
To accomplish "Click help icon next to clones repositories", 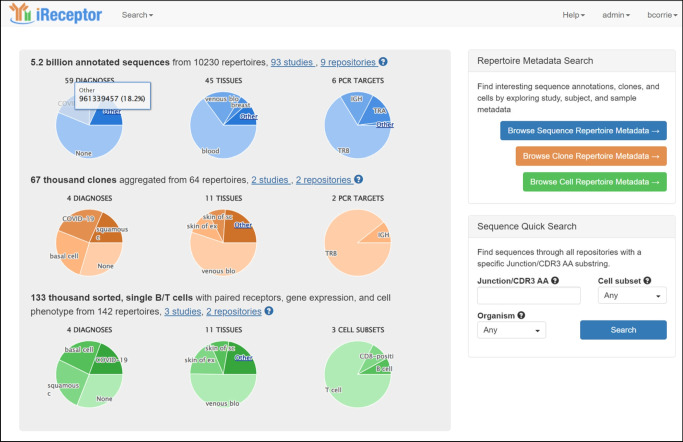I will [360, 180].
